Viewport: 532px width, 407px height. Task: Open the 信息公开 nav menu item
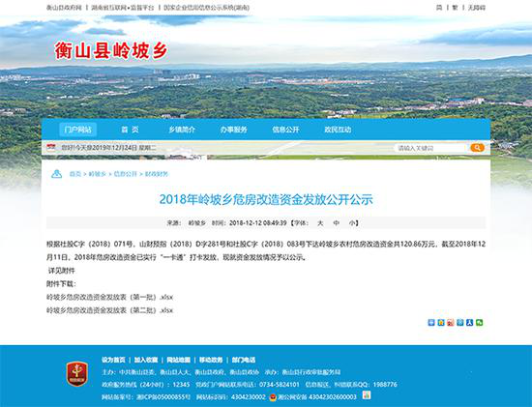tap(285, 130)
